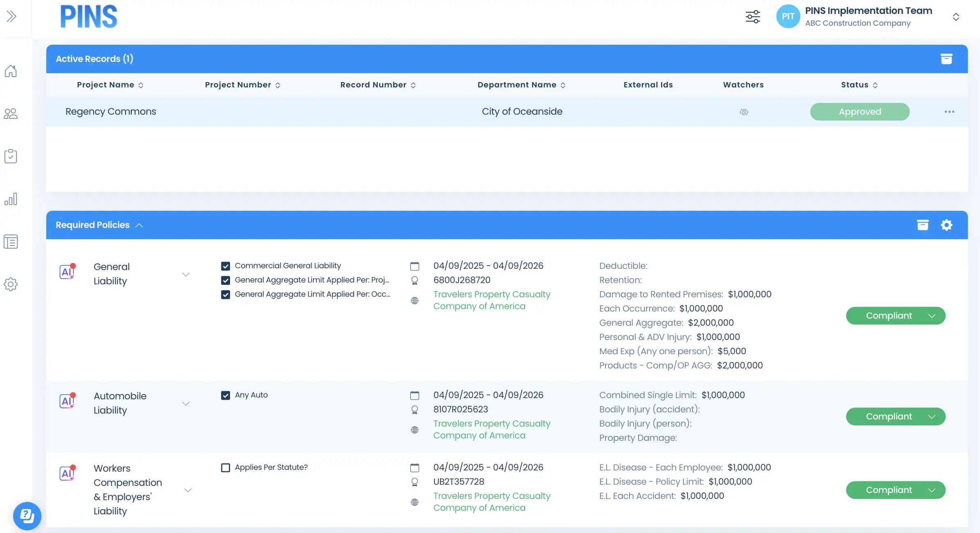This screenshot has width=980, height=533.
Task: Check the Applies Per Statute checkbox
Action: [226, 467]
